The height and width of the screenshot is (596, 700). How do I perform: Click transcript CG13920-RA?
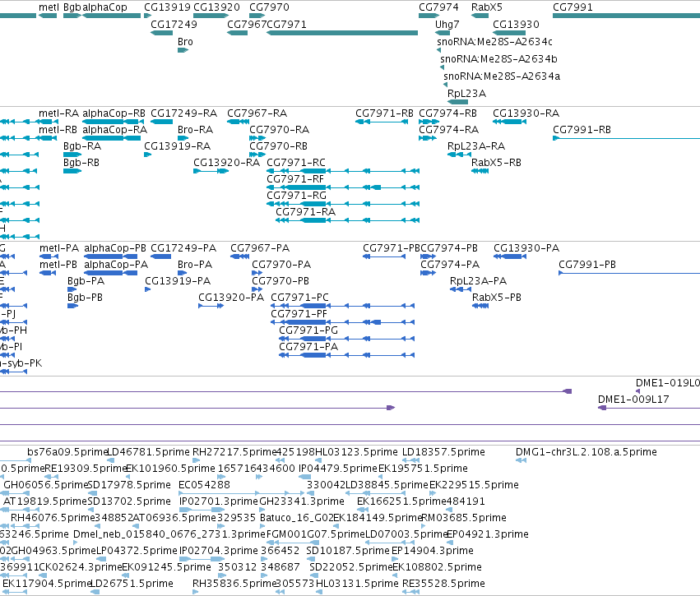point(211,171)
